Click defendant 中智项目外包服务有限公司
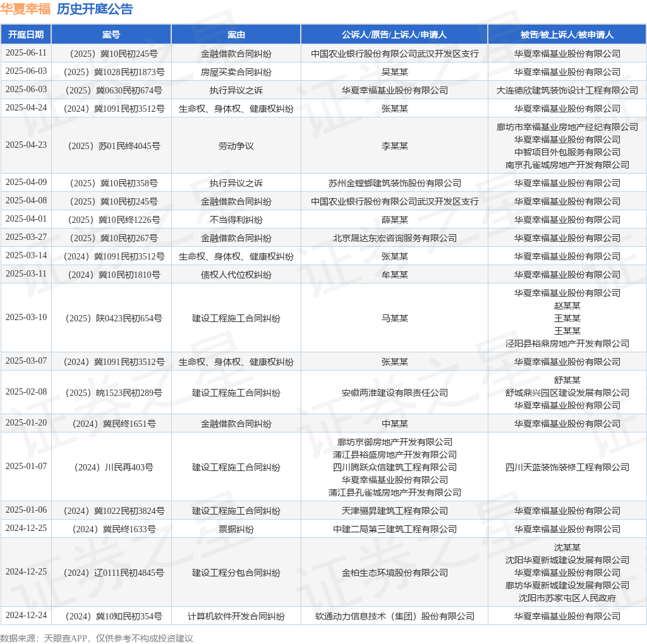This screenshot has width=647, height=644. click(x=567, y=152)
